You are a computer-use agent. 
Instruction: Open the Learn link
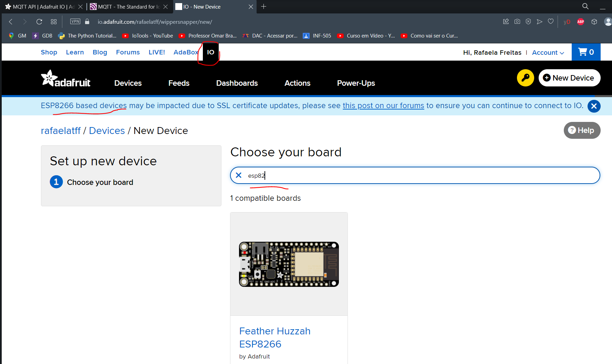click(x=75, y=52)
